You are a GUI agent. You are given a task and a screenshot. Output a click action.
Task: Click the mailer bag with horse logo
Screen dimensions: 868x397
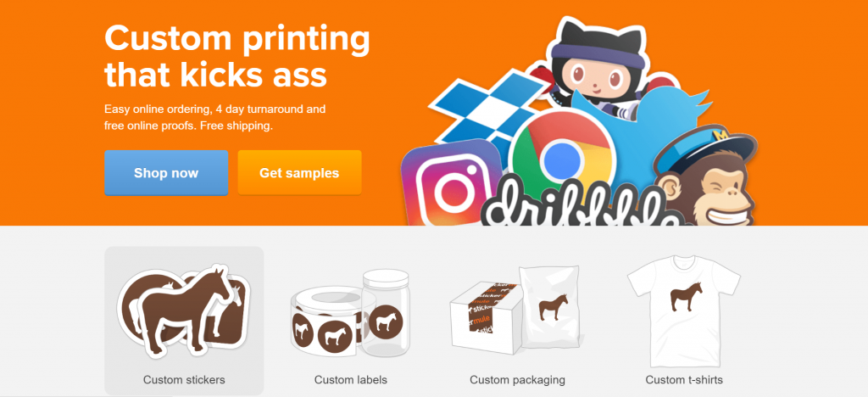coord(549,306)
